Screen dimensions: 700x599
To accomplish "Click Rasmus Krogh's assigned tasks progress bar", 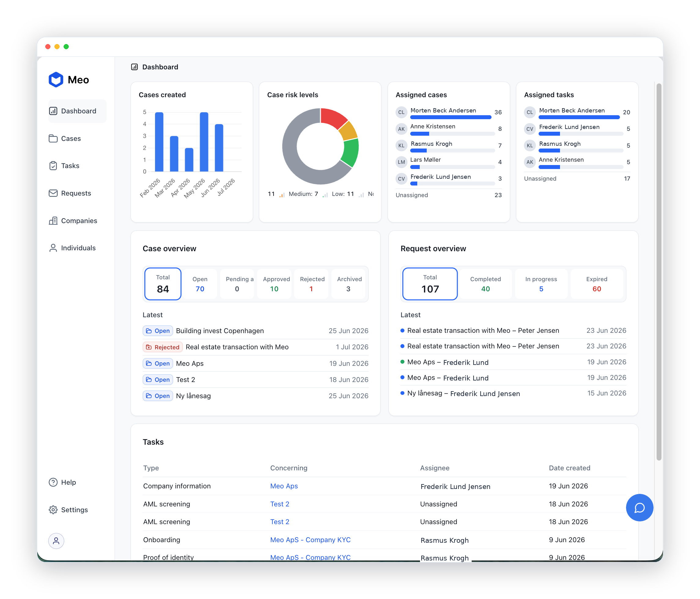I will click(581, 151).
